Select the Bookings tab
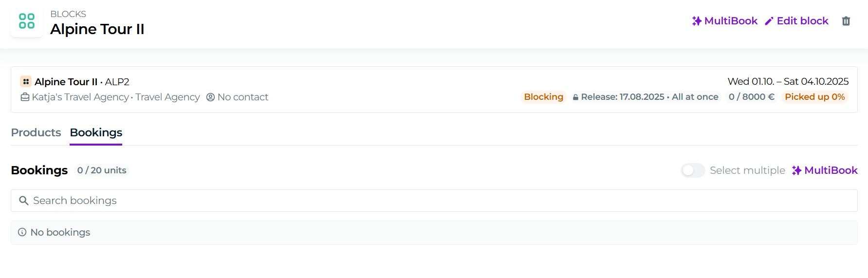 96,132
